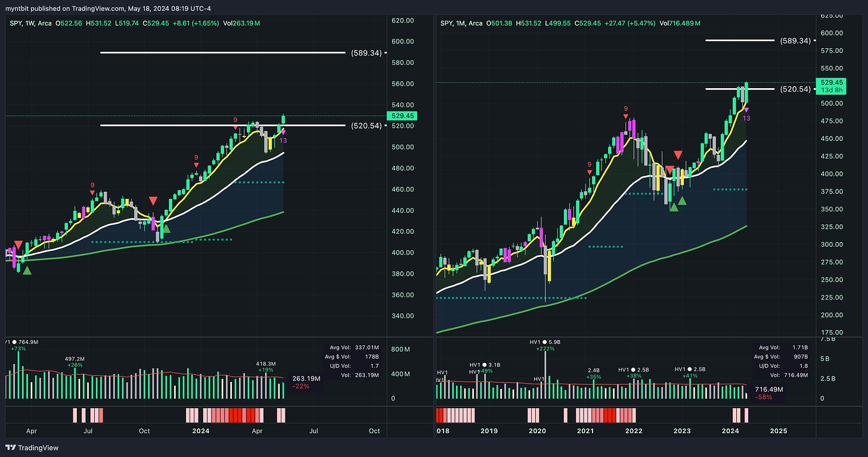Image resolution: width=868 pixels, height=457 pixels.
Task: Click green up-triangle near October 2023 on weekly chart
Action: [x=166, y=228]
